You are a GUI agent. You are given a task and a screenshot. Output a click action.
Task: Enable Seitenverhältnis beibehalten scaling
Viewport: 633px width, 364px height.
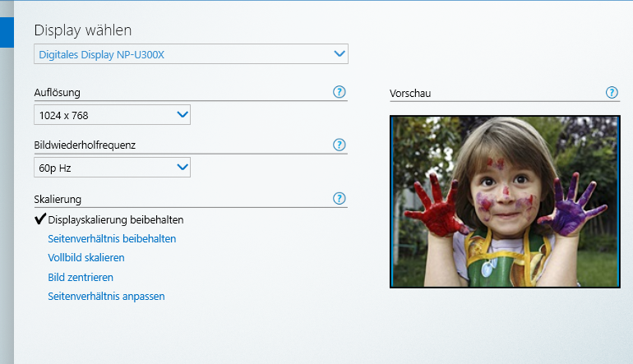pyautogui.click(x=112, y=239)
